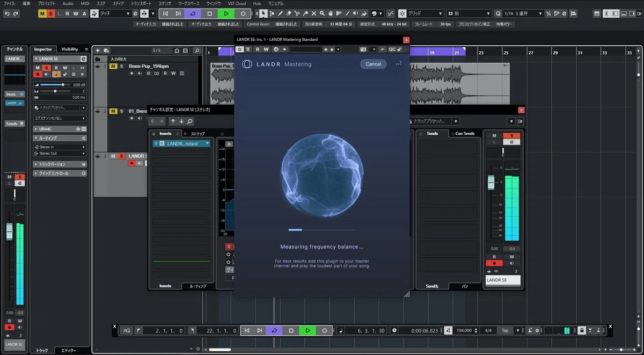Click search channel magnifier in Channel Settings

coord(190,121)
